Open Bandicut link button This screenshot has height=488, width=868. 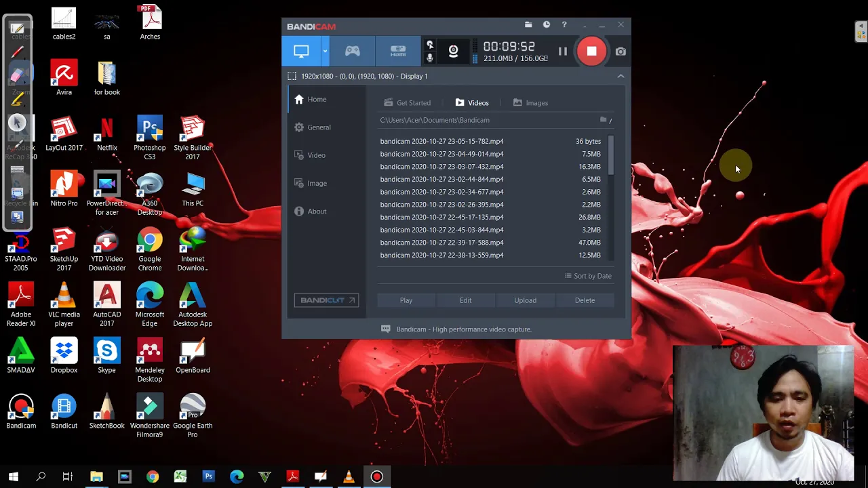click(x=326, y=300)
